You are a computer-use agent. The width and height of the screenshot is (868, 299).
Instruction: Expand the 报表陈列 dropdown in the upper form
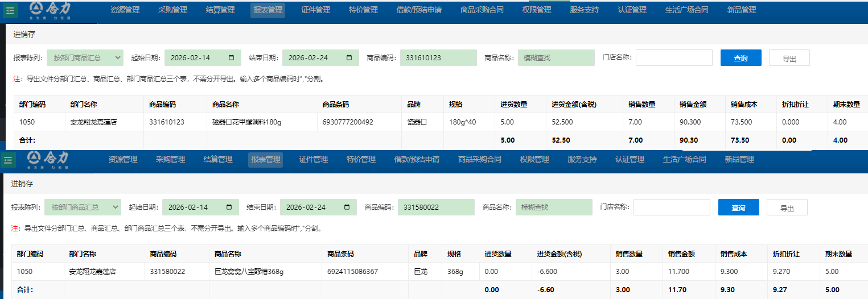pos(85,58)
